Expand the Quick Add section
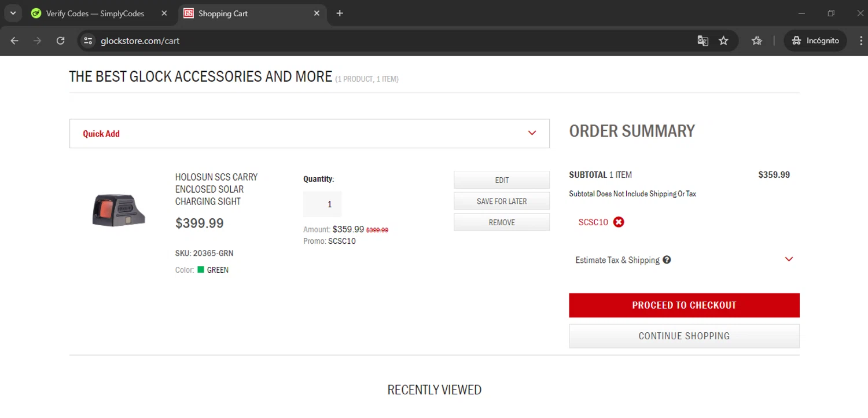This screenshot has width=868, height=418. (x=532, y=134)
